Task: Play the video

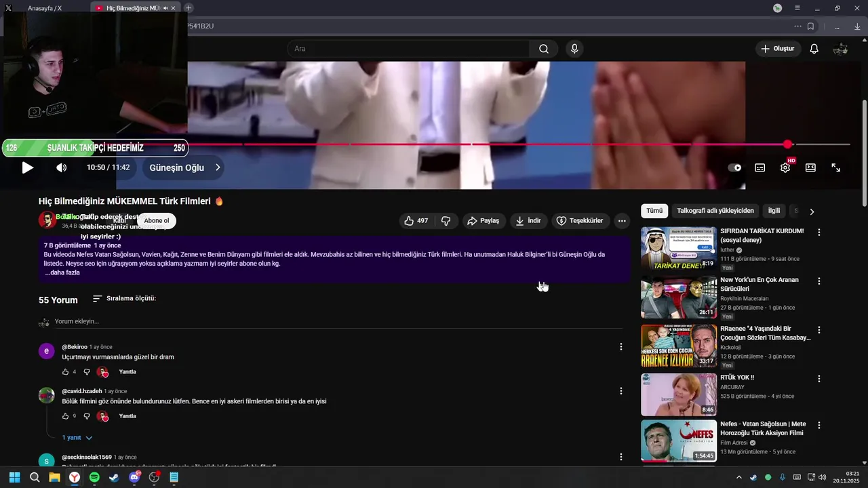Action: click(x=28, y=167)
